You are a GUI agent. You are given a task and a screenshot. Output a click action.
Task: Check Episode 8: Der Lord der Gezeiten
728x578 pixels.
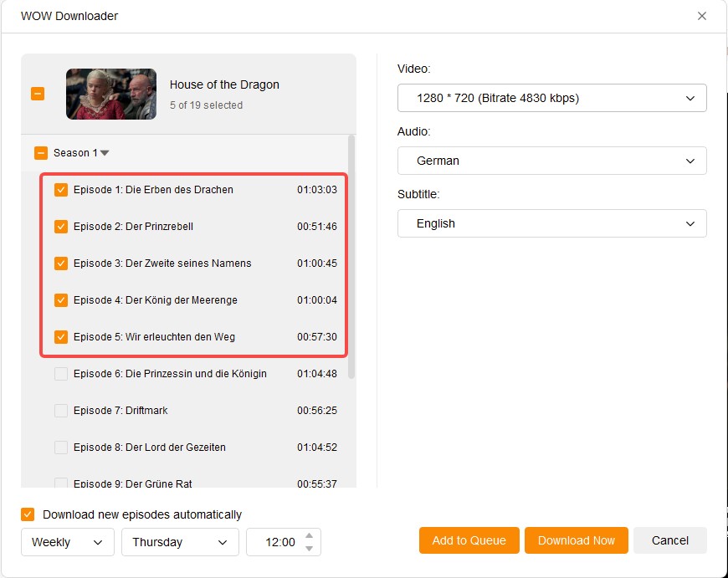61,448
